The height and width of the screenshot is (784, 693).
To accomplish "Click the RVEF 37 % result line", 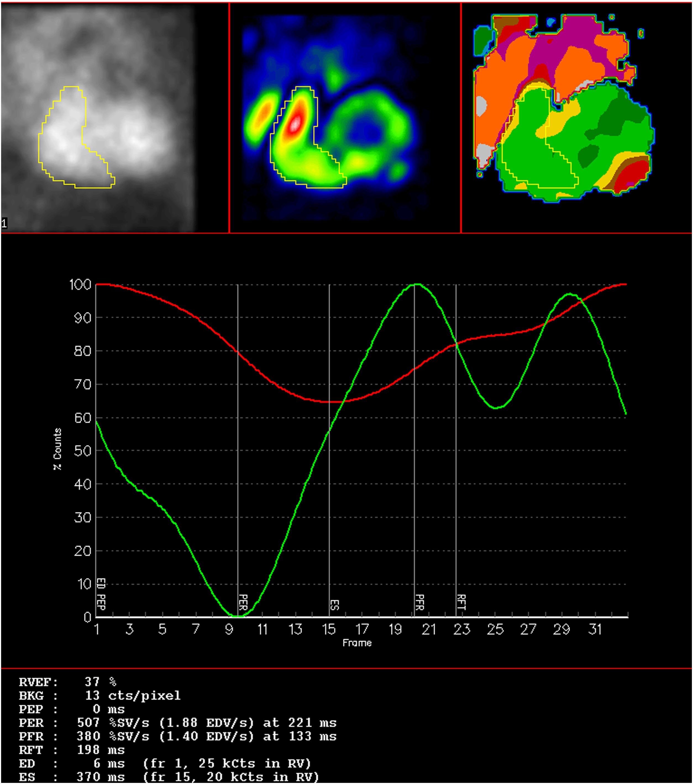I will coord(67,682).
